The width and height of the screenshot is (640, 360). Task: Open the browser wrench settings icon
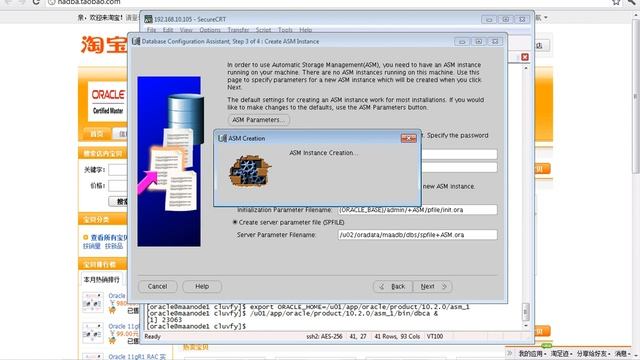[x=632, y=2]
